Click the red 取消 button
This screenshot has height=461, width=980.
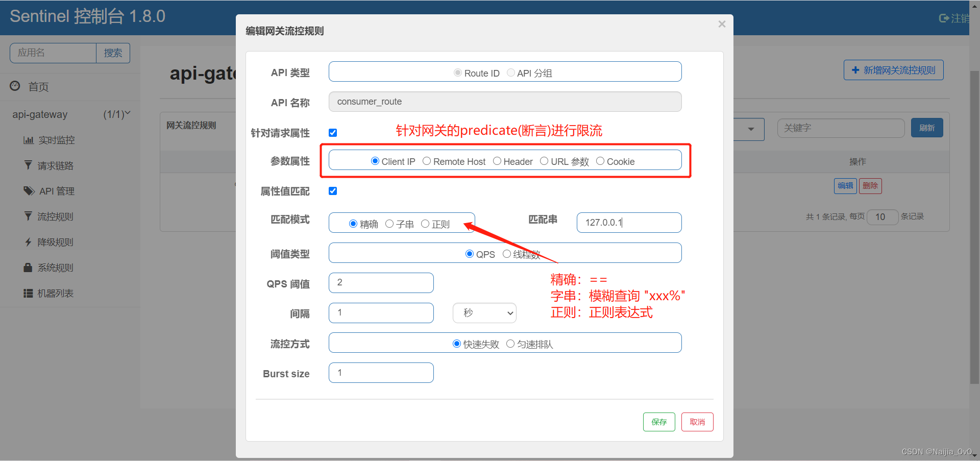click(x=697, y=422)
